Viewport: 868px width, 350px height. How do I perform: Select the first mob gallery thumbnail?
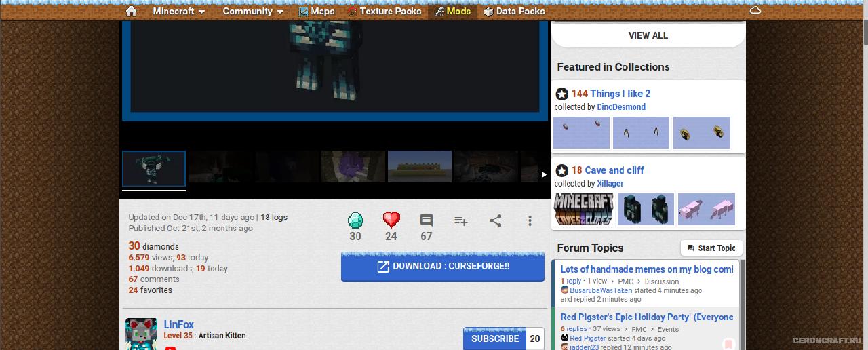pyautogui.click(x=154, y=168)
